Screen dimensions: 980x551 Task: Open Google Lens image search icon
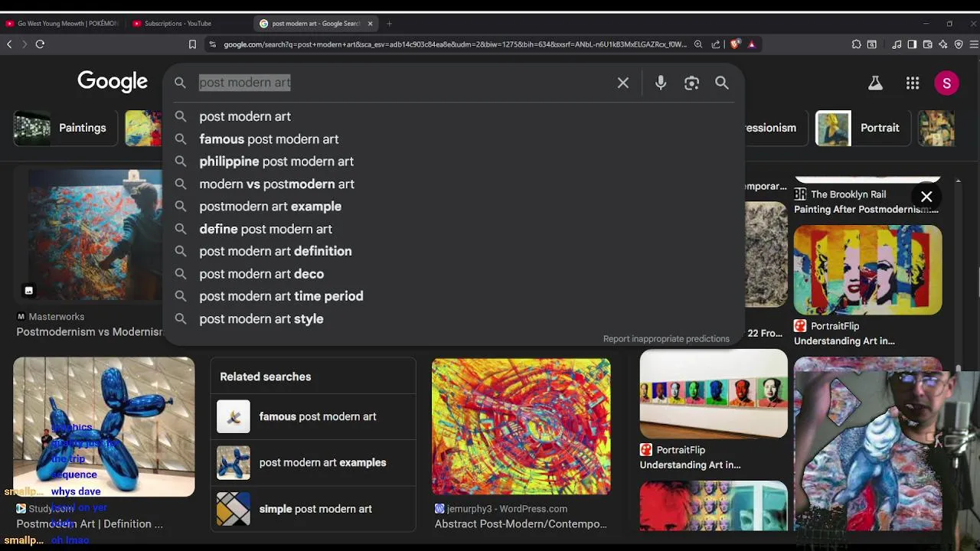[691, 83]
